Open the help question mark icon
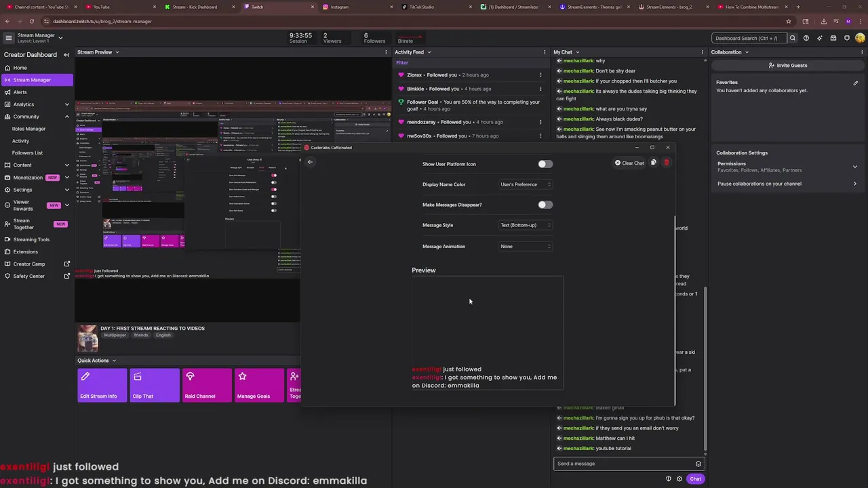 [806, 38]
